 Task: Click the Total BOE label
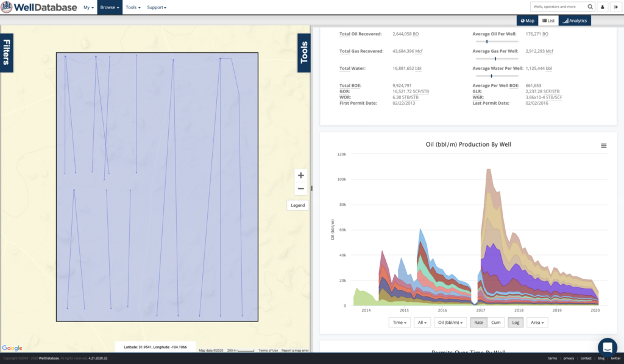click(350, 85)
